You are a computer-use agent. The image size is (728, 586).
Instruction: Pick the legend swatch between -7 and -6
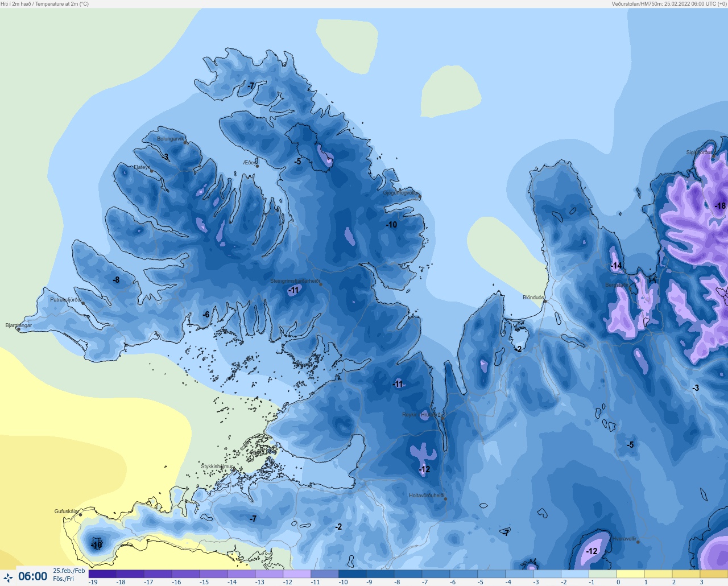coord(436,574)
